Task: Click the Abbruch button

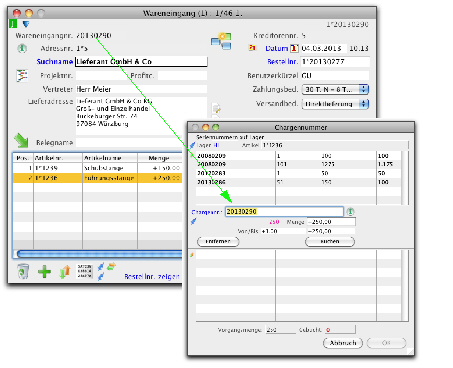Action: pos(343,343)
